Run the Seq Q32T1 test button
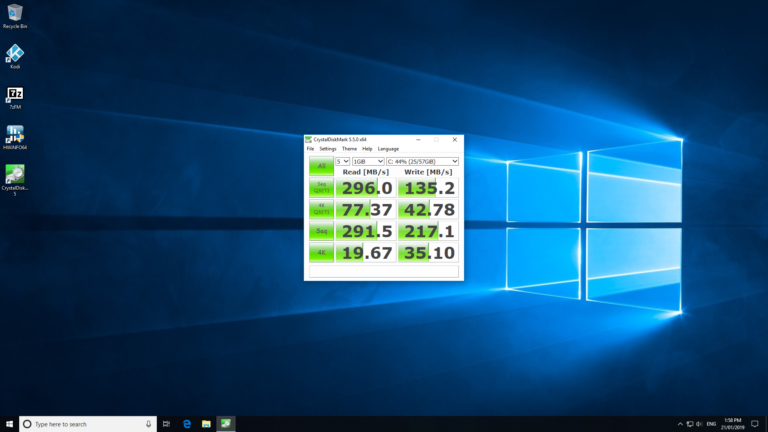 click(321, 188)
